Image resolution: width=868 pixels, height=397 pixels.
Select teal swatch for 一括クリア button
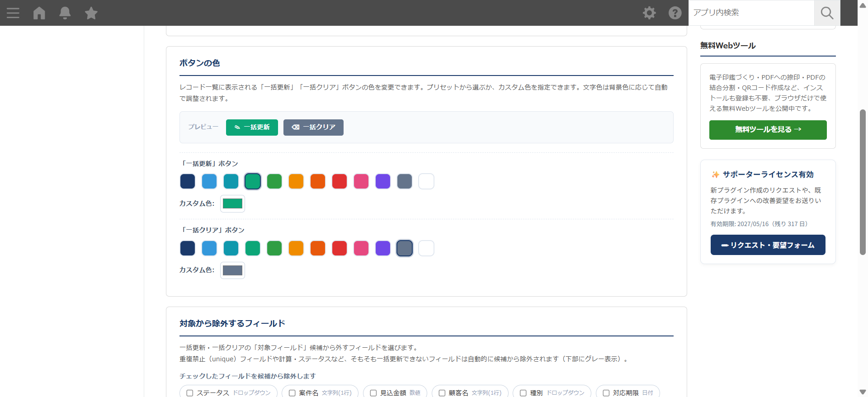[x=231, y=248]
